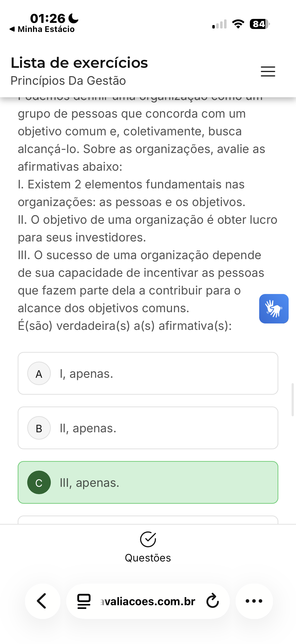Image resolution: width=296 pixels, height=644 pixels.
Task: Tap the avaliacoes.com.br address field
Action: [148, 601]
